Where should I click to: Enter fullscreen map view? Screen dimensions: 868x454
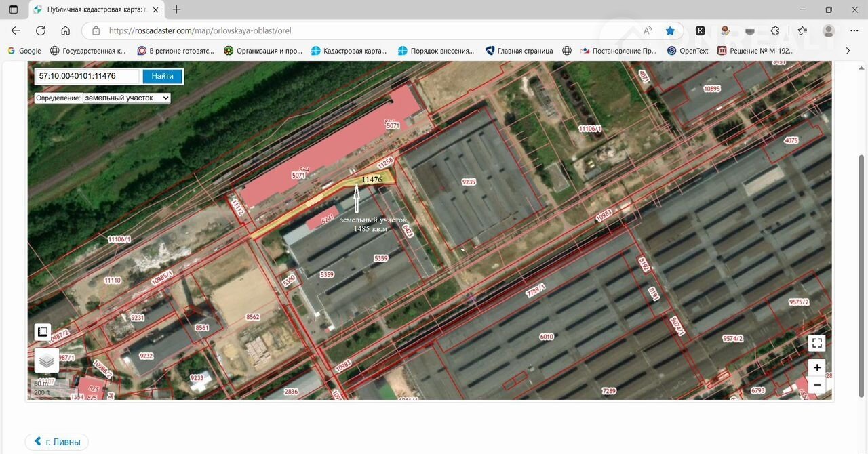click(x=816, y=343)
